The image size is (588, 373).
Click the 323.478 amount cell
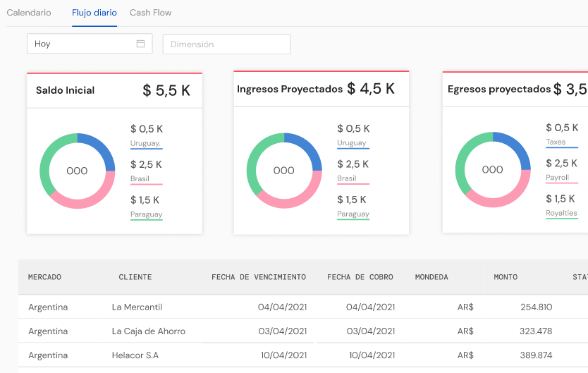[536, 331]
